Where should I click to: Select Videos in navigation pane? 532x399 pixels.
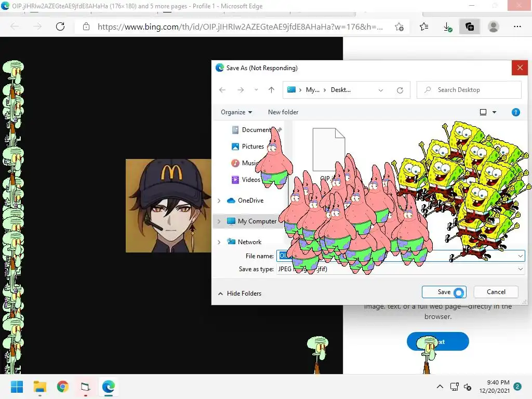coord(246,179)
